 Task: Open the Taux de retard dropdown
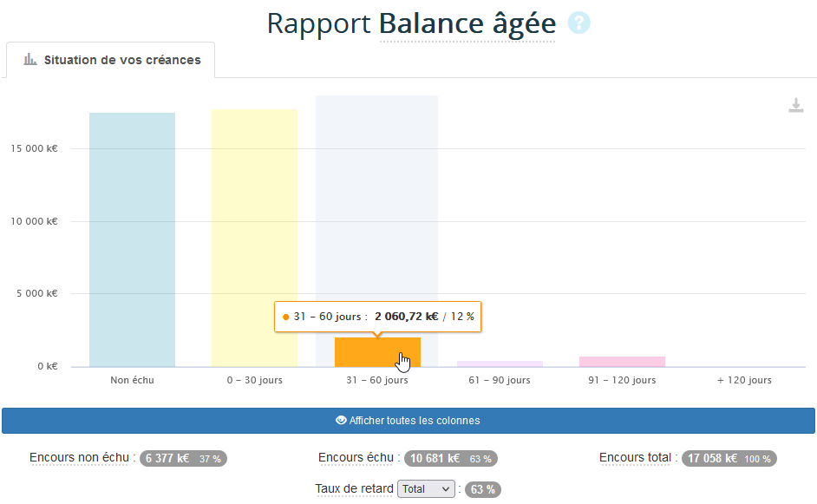[426, 488]
